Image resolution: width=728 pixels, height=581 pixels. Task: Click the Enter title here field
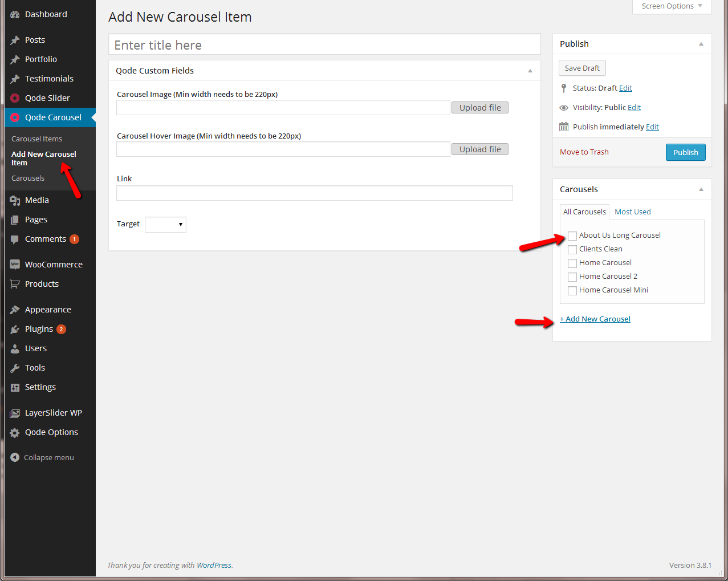pos(324,45)
